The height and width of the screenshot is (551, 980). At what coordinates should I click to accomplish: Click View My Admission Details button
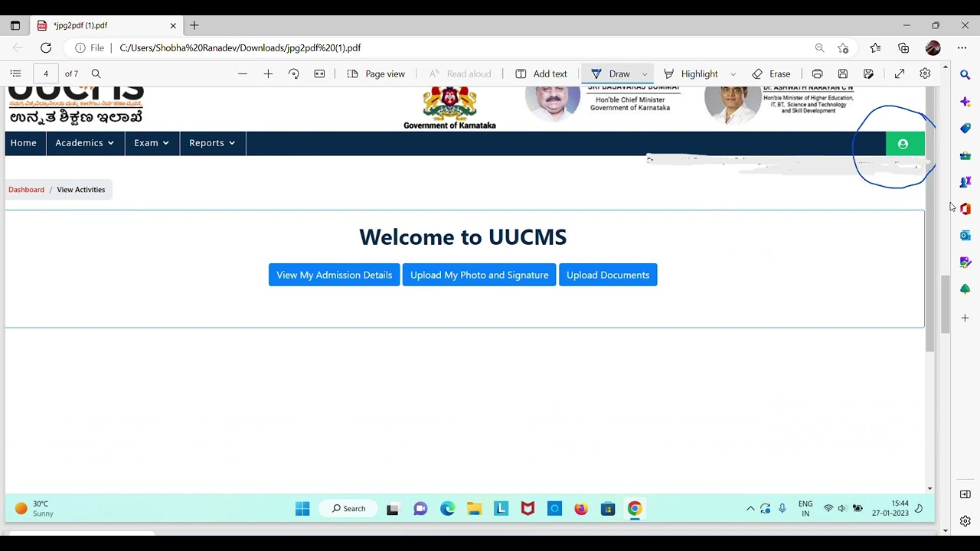(334, 275)
